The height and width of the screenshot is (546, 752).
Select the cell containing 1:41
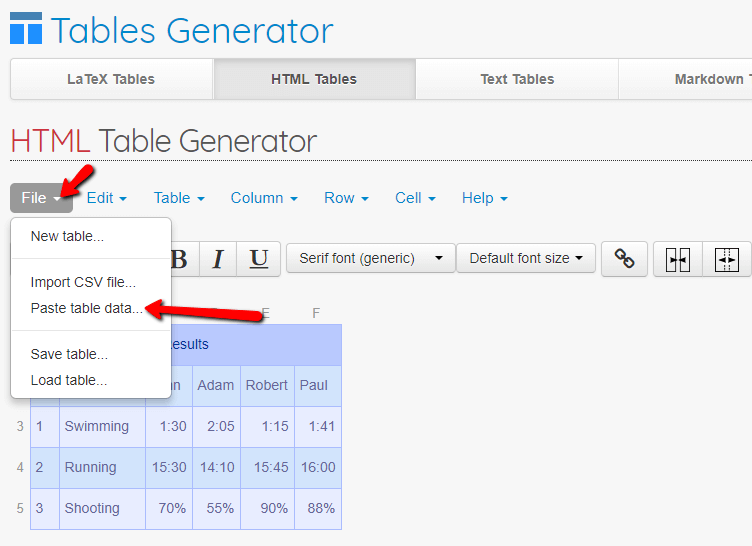[318, 427]
